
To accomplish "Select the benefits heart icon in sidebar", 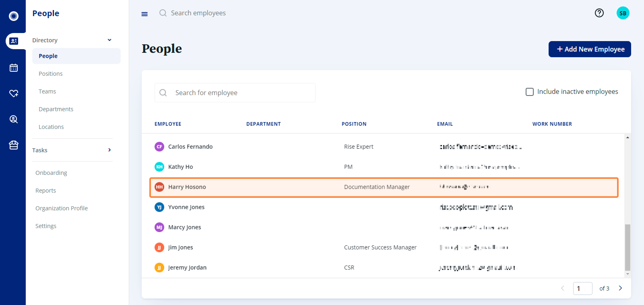I will (14, 93).
